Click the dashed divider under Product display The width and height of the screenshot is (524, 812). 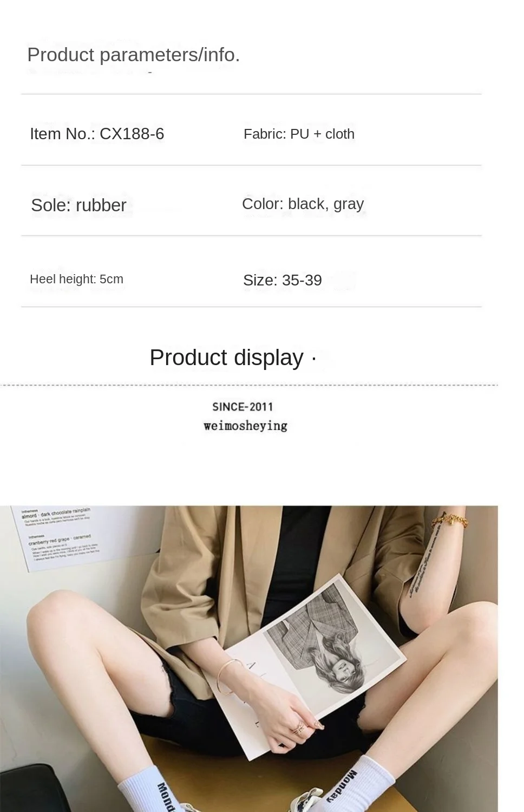click(x=248, y=385)
